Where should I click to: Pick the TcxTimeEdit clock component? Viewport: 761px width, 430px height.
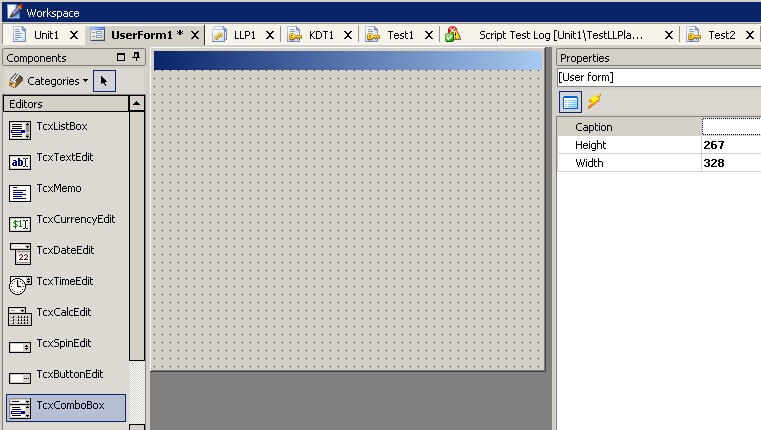tap(65, 283)
